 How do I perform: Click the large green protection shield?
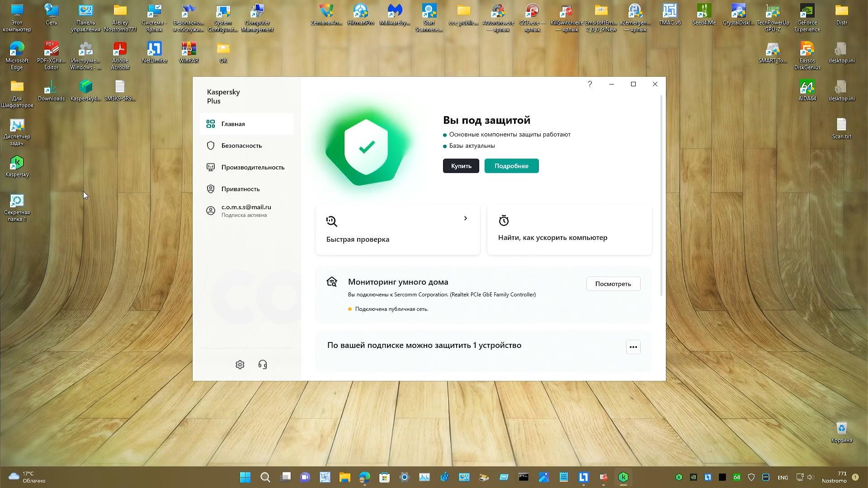coord(366,148)
